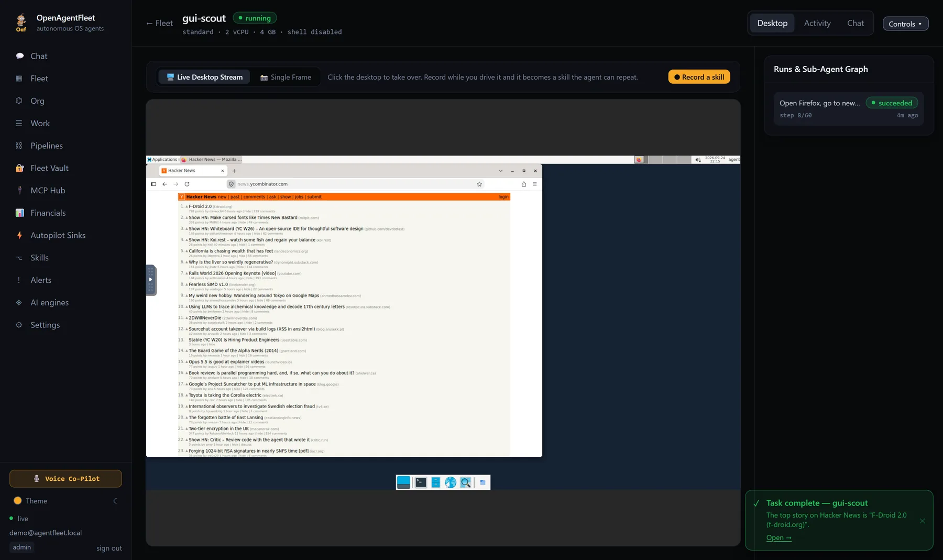Open the file manager cabinet icon in the dock
This screenshot has height=560, width=943.
435,482
